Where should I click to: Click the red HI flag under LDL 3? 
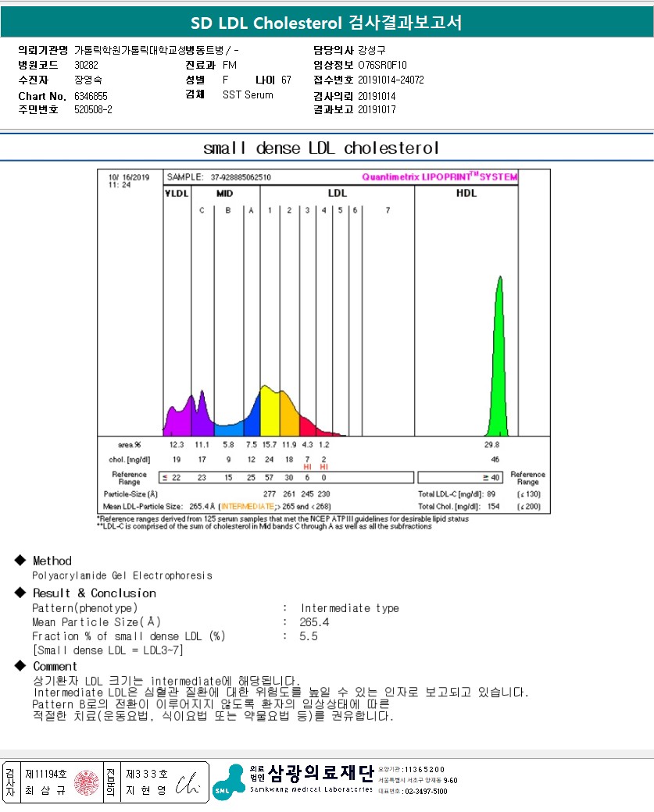307,466
